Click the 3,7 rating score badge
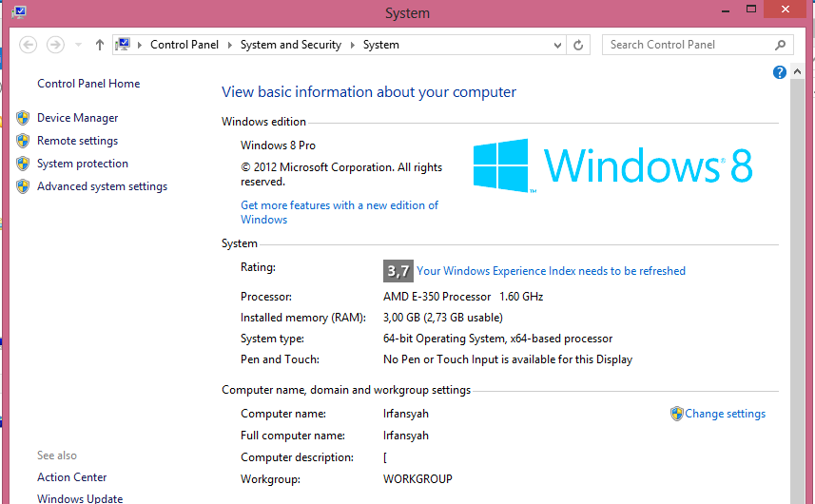The height and width of the screenshot is (504, 815). (398, 271)
